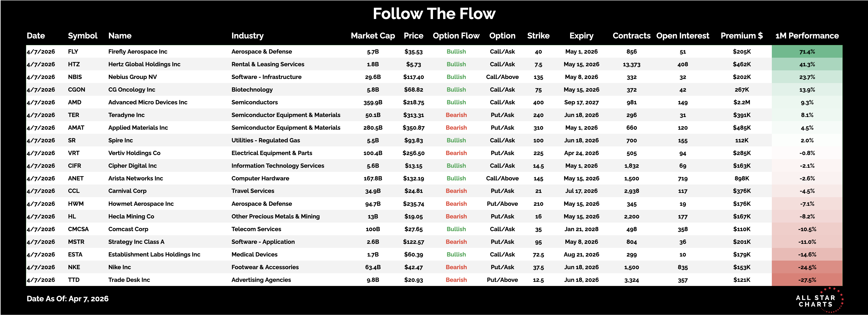Select the Advanced Micro Devices Inc name
Image resolution: width=868 pixels, height=315 pixels.
tap(148, 102)
